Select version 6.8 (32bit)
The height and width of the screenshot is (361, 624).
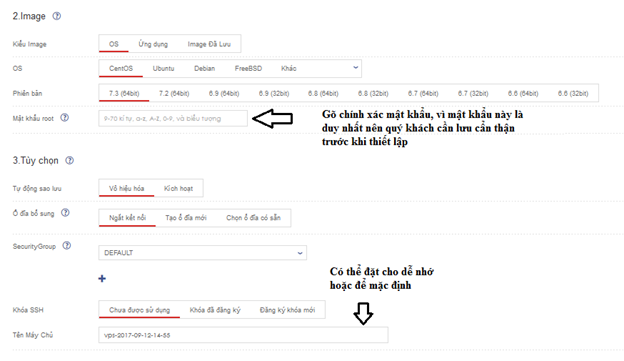click(373, 94)
